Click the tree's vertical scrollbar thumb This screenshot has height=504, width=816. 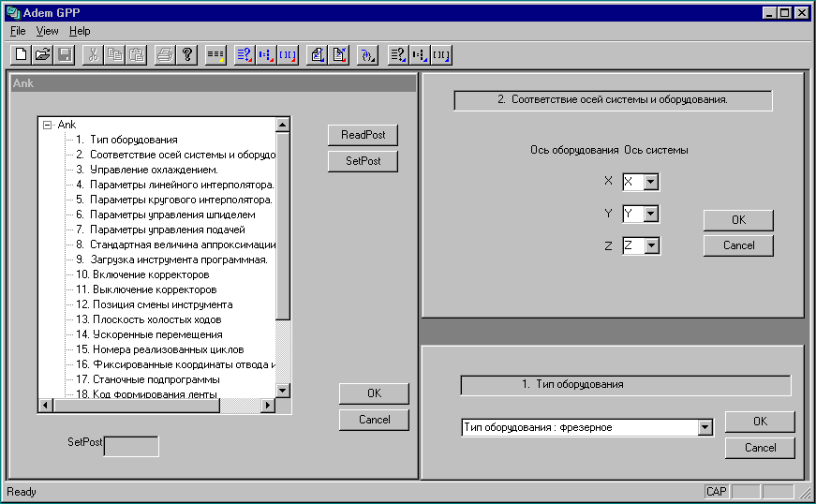(x=283, y=227)
